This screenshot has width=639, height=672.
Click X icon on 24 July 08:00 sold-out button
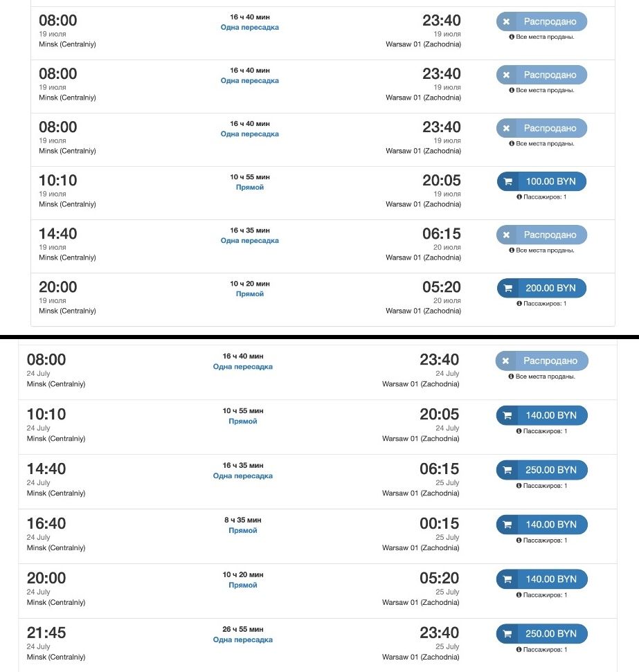pyautogui.click(x=505, y=361)
